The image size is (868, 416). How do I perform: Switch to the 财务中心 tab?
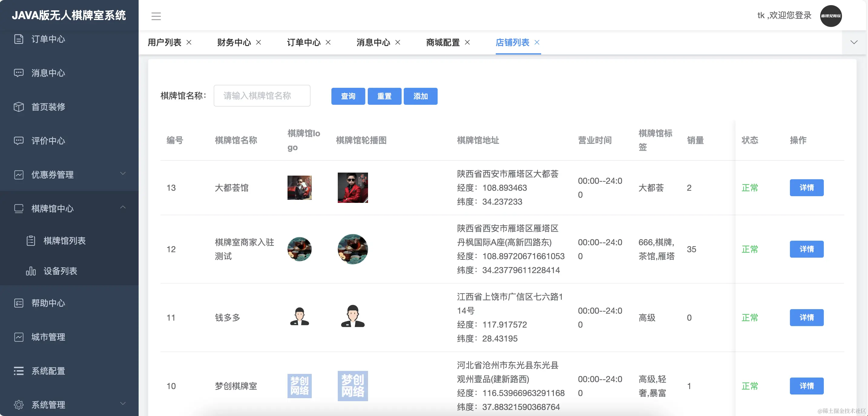234,42
